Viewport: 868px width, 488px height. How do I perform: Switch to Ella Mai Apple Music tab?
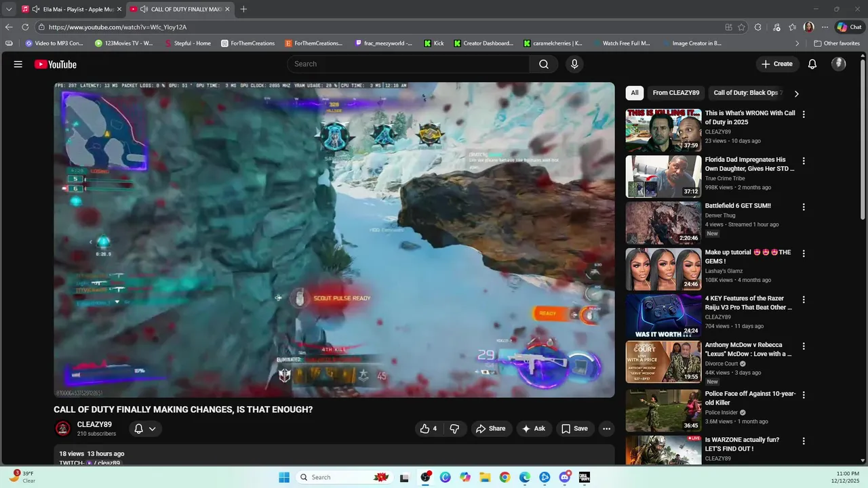pyautogui.click(x=71, y=9)
